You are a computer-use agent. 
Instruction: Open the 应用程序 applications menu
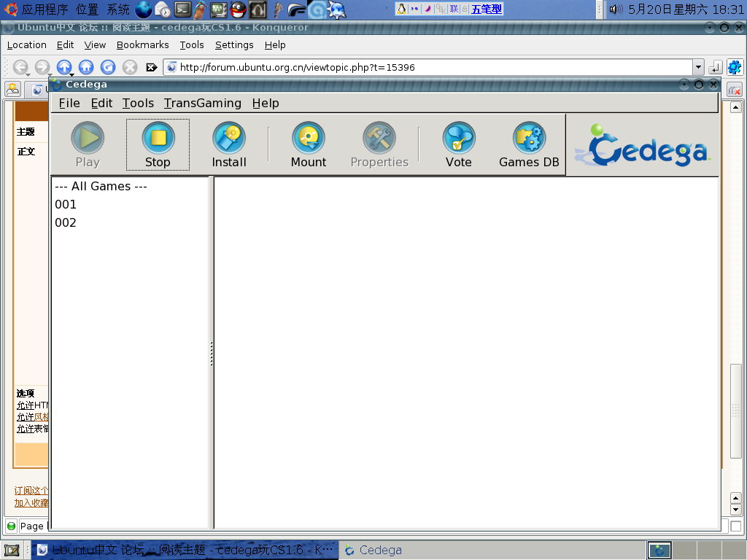44,9
